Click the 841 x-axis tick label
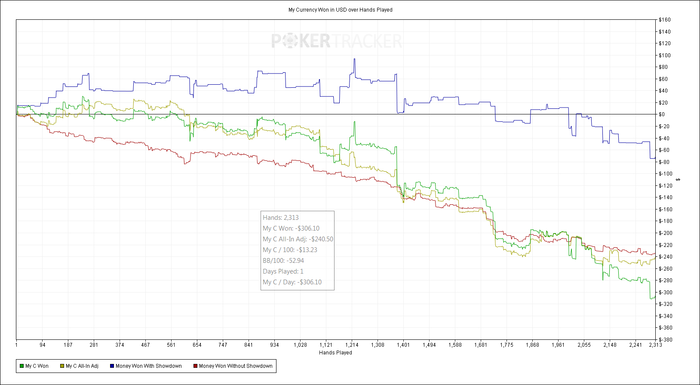This screenshot has width=700, height=385. [x=249, y=345]
